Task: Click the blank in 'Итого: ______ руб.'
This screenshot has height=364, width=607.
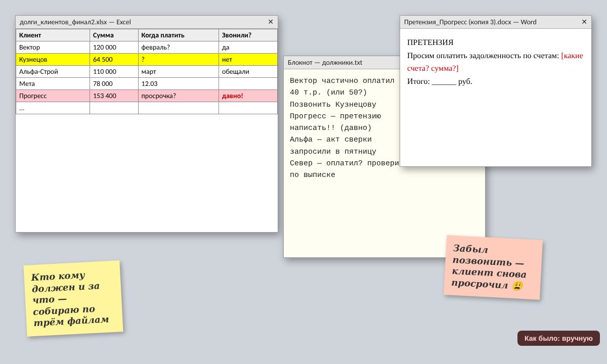Action: pyautogui.click(x=444, y=81)
